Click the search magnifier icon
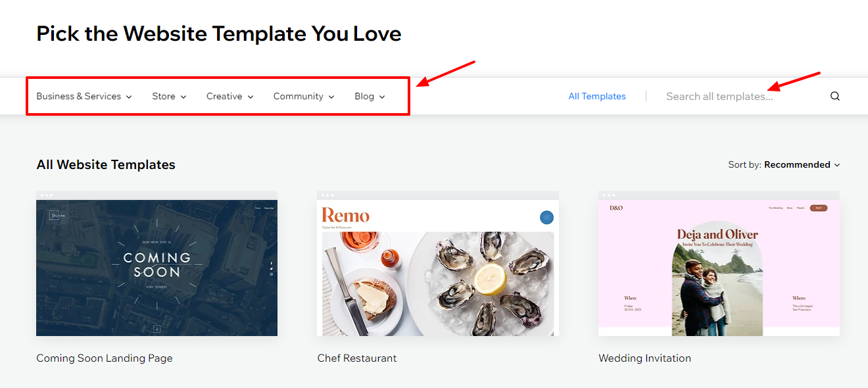This screenshot has height=388, width=868. 834,96
